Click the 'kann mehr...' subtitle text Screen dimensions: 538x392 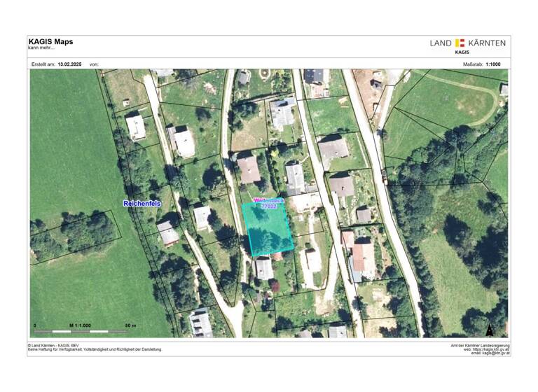tap(42, 48)
